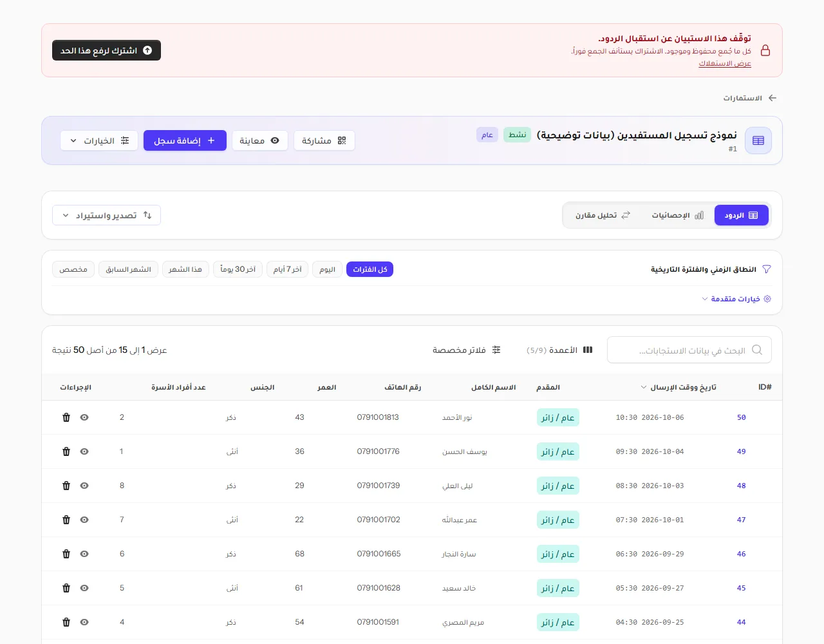Screen dimensions: 824x644
Task: Select the آخر 7 أيام filter
Action: pos(288,269)
